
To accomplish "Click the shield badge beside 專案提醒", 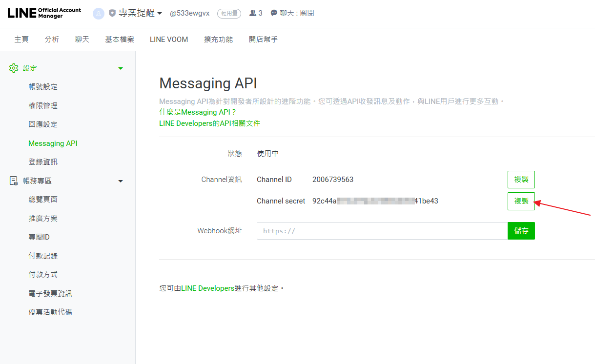I will [112, 13].
